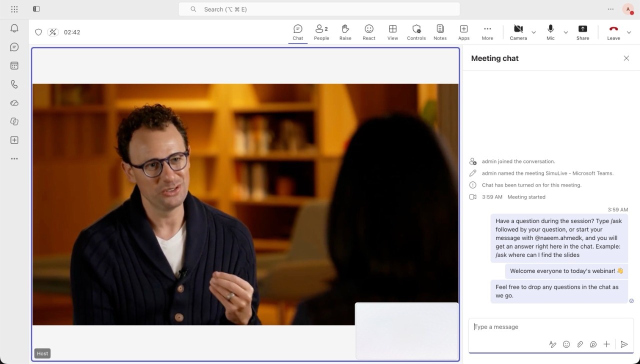640x364 pixels.
Task: Open message formatting options icon
Action: [552, 344]
